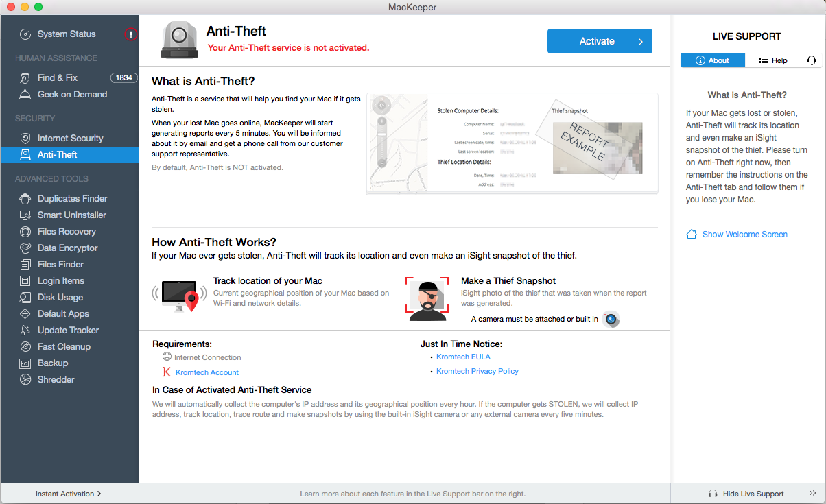Click the Activate button
This screenshot has width=826, height=504.
point(600,41)
